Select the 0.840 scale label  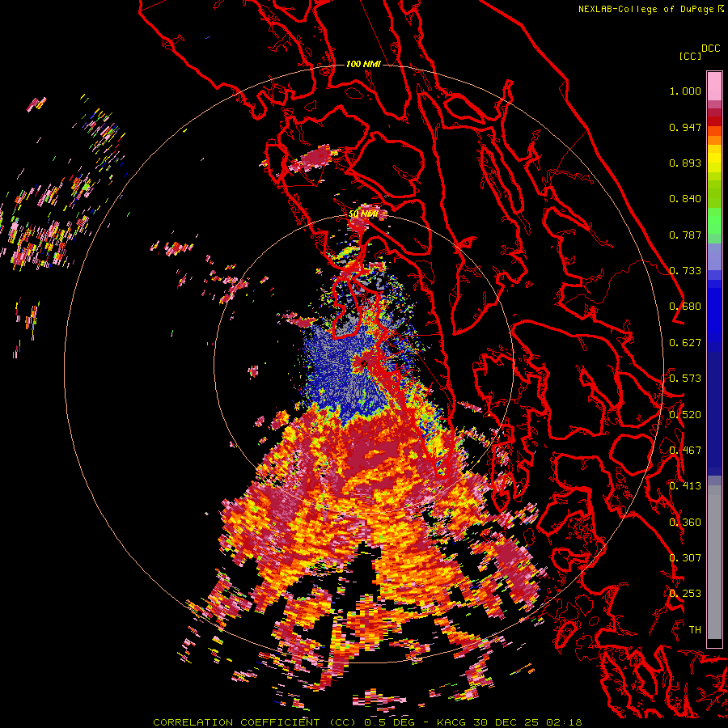pyautogui.click(x=685, y=199)
